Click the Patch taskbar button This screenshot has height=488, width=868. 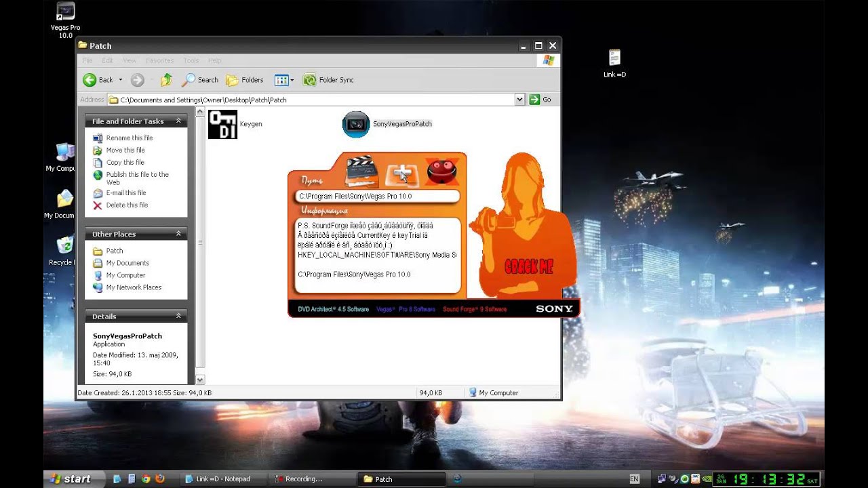tap(401, 479)
